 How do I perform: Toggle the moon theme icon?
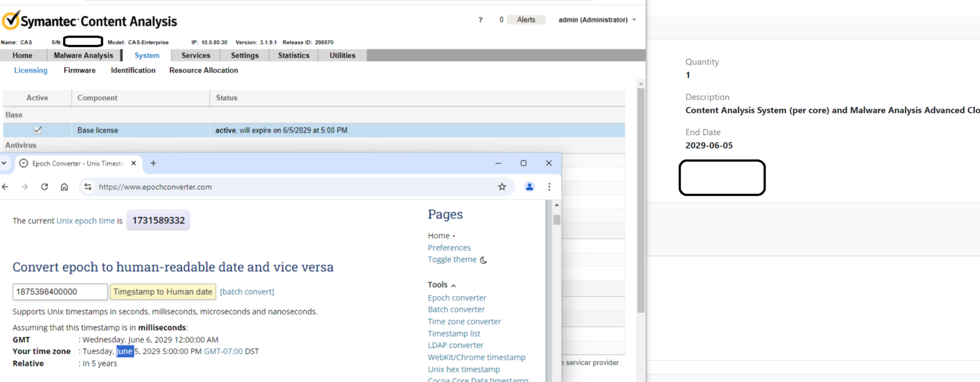pos(483,260)
